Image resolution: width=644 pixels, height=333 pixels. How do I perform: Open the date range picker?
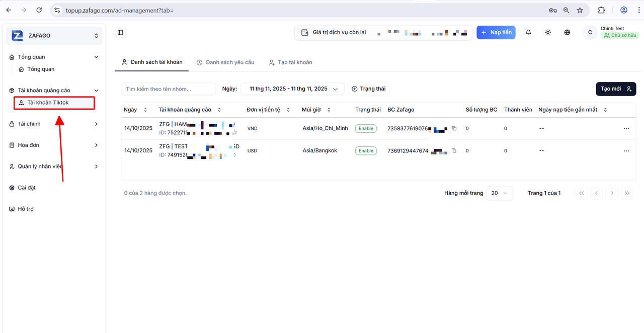coord(292,89)
